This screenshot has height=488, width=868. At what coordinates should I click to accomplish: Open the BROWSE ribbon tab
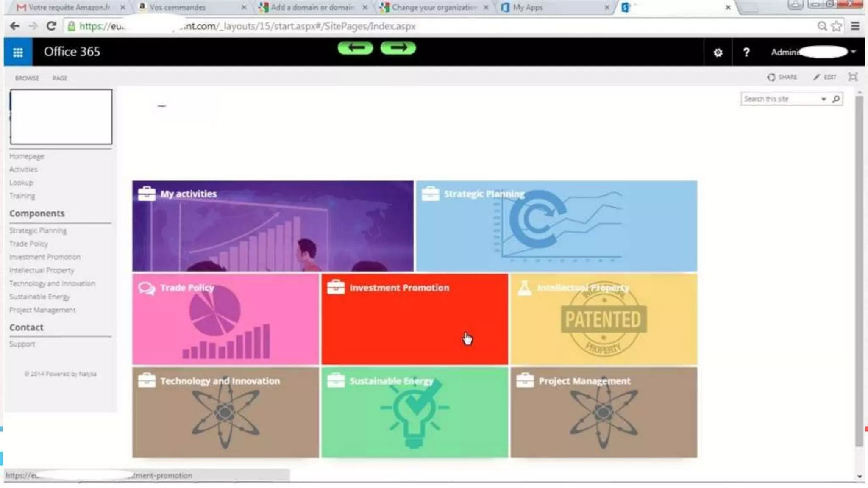pos(27,78)
